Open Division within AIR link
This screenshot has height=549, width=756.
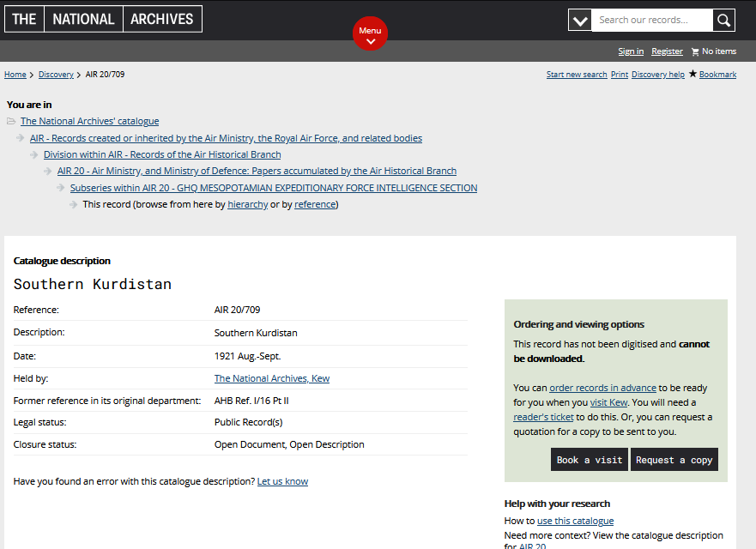(x=162, y=154)
